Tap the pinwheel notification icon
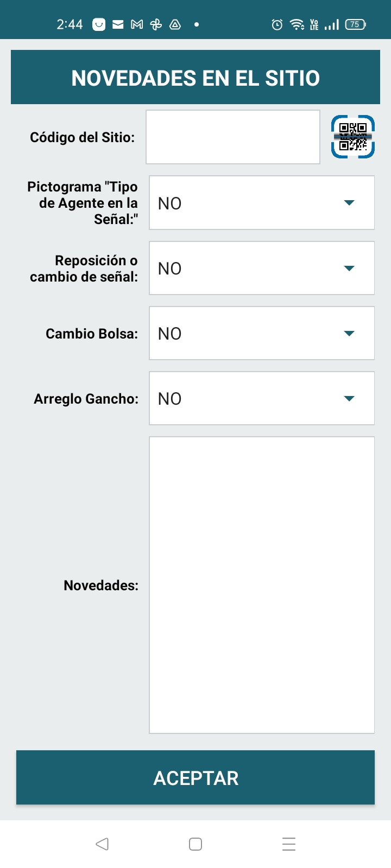The image size is (391, 868). 156,24
